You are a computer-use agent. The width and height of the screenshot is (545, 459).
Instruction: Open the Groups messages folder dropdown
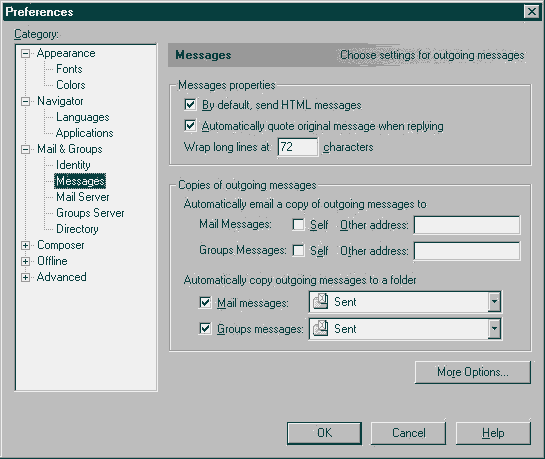click(x=494, y=328)
